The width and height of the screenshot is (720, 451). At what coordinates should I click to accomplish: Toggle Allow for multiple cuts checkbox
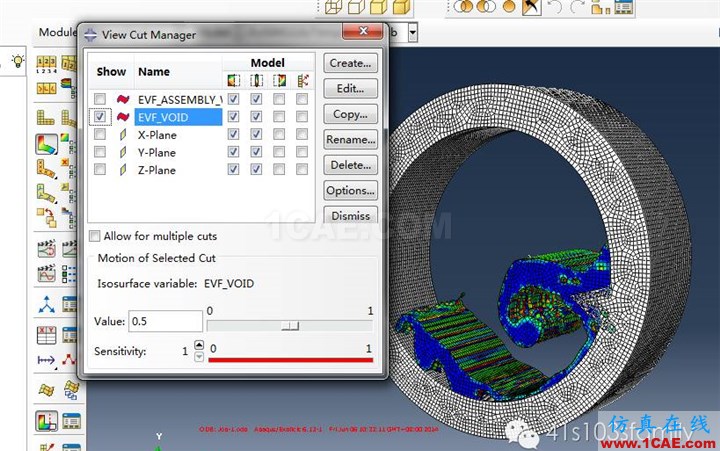[95, 236]
